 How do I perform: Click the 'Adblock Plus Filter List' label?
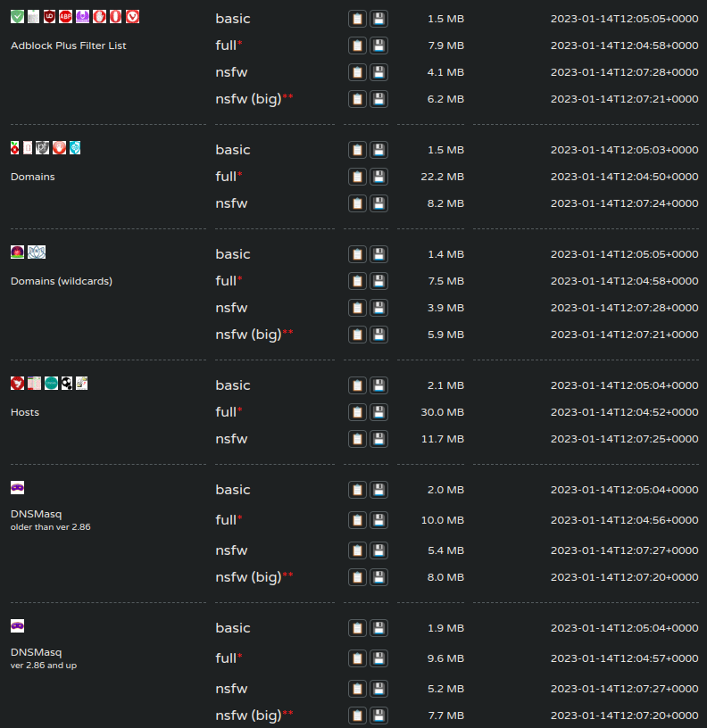(69, 45)
